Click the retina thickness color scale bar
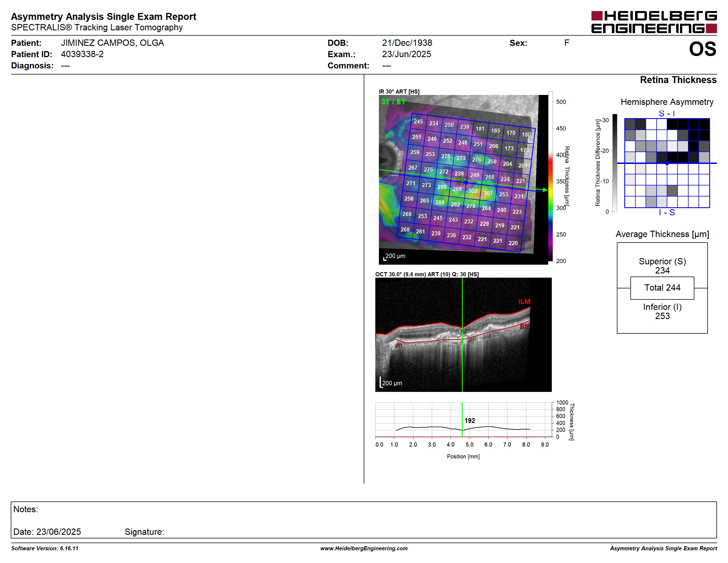728x563 pixels. coord(550,176)
